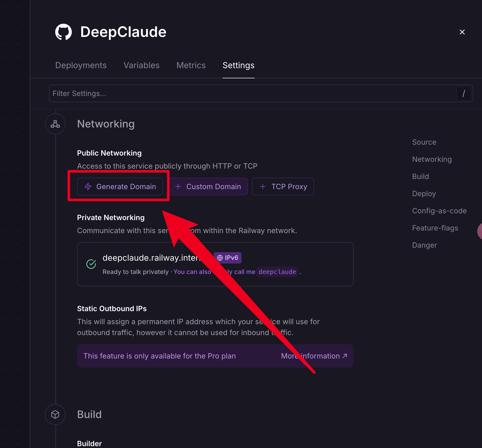Viewport: 482px width, 448px height.
Task: Open the More information link
Action: tap(314, 356)
